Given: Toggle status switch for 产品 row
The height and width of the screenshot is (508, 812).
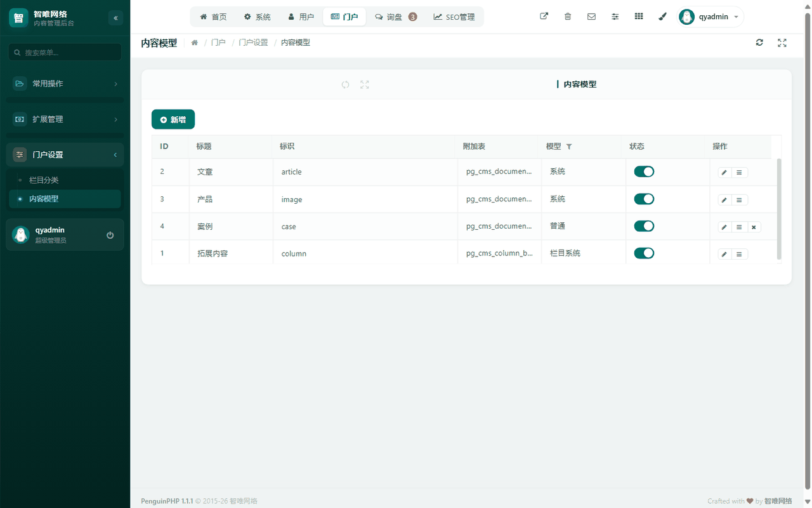Looking at the screenshot, I should (644, 199).
